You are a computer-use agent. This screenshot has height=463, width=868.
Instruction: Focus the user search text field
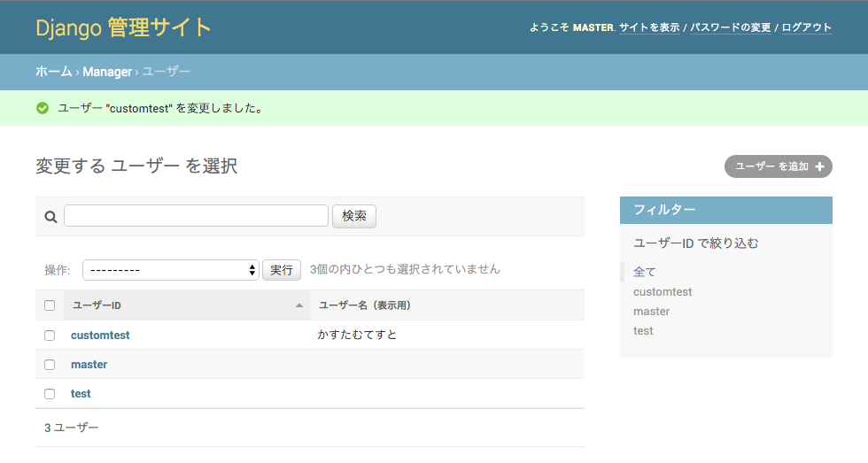pos(196,216)
